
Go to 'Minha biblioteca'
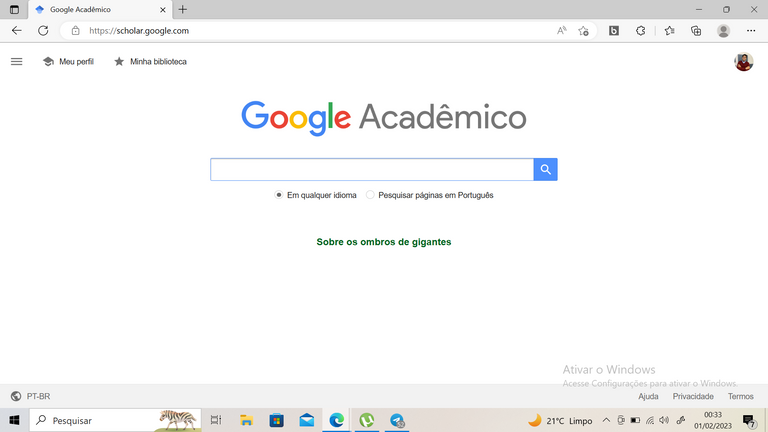150,62
